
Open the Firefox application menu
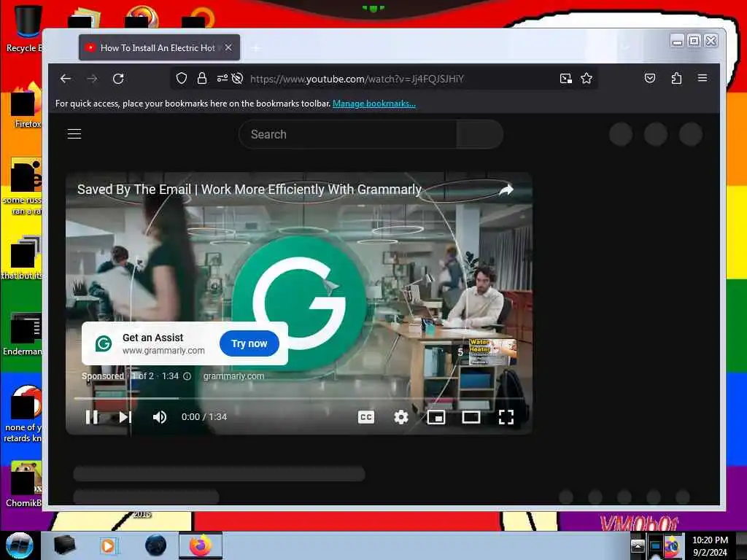pyautogui.click(x=703, y=77)
